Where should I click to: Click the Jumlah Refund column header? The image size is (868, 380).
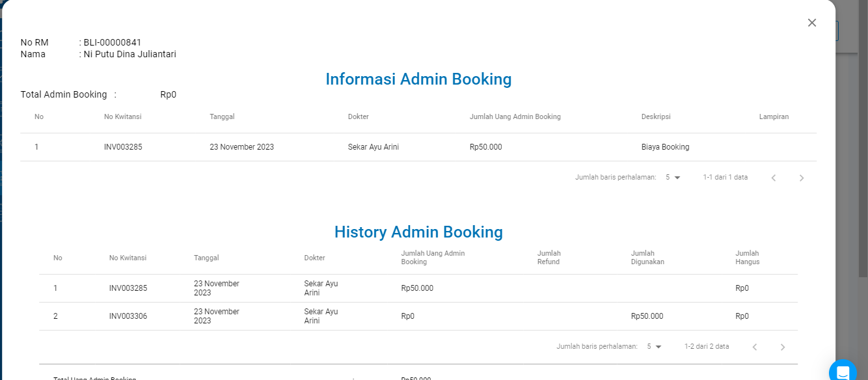(x=549, y=258)
